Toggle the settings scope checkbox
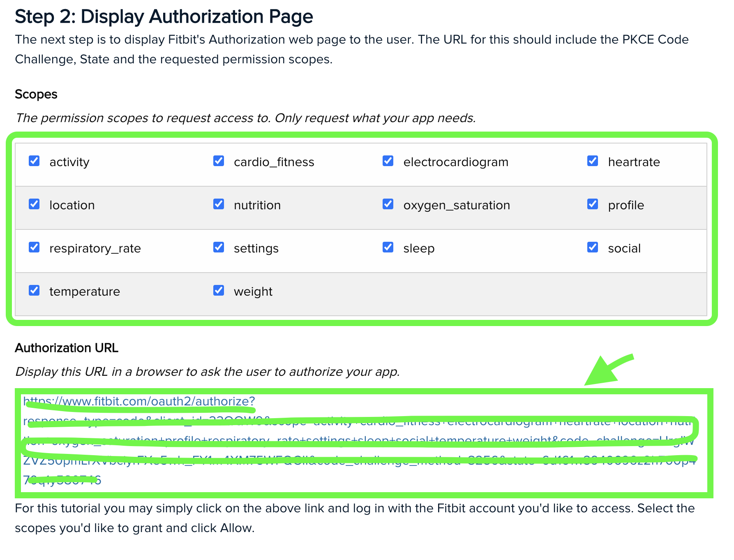 pos(219,247)
